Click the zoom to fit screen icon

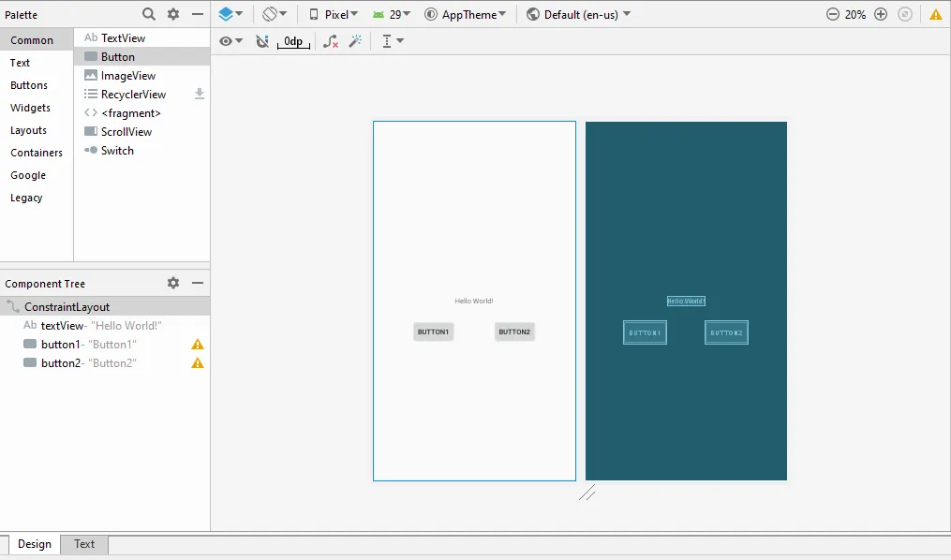905,15
